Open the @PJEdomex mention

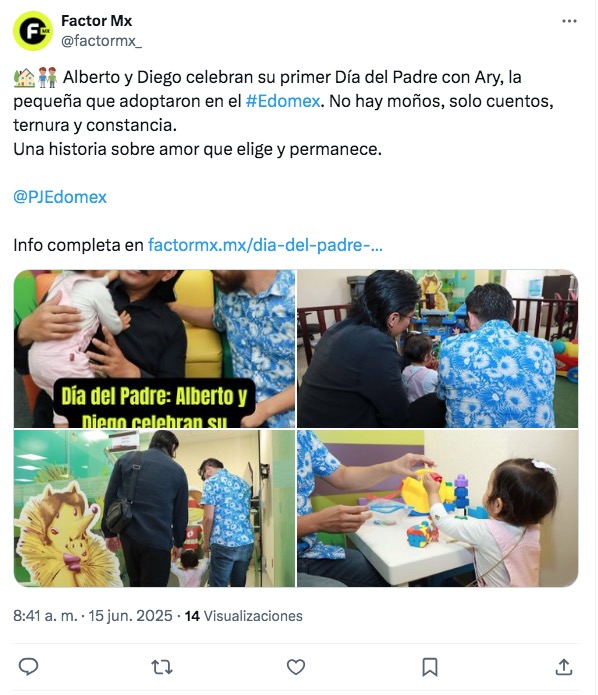60,197
